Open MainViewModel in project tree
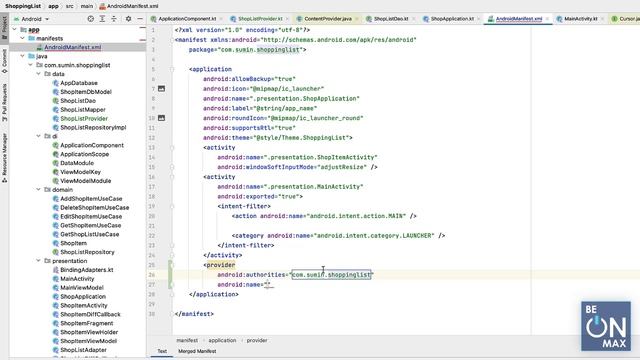 click(82, 288)
